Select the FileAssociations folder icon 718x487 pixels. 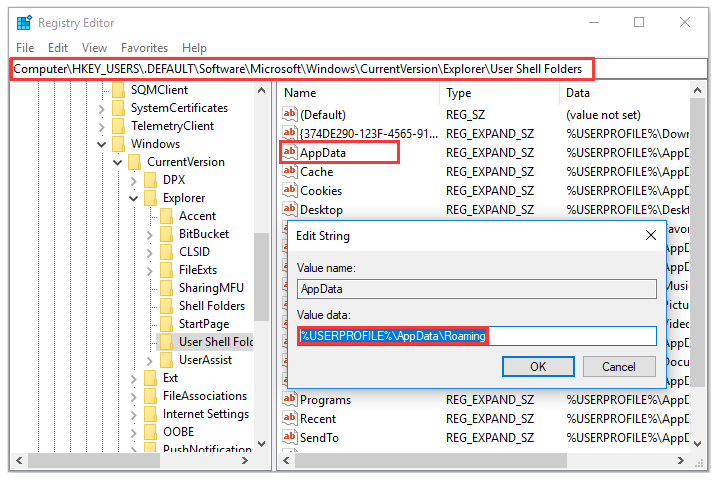click(x=151, y=396)
